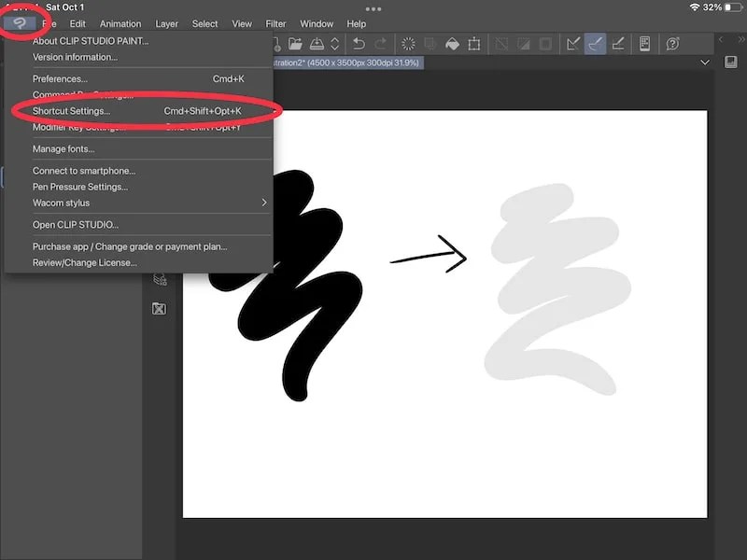Open the Window menu
Image resolution: width=747 pixels, height=560 pixels.
317,24
